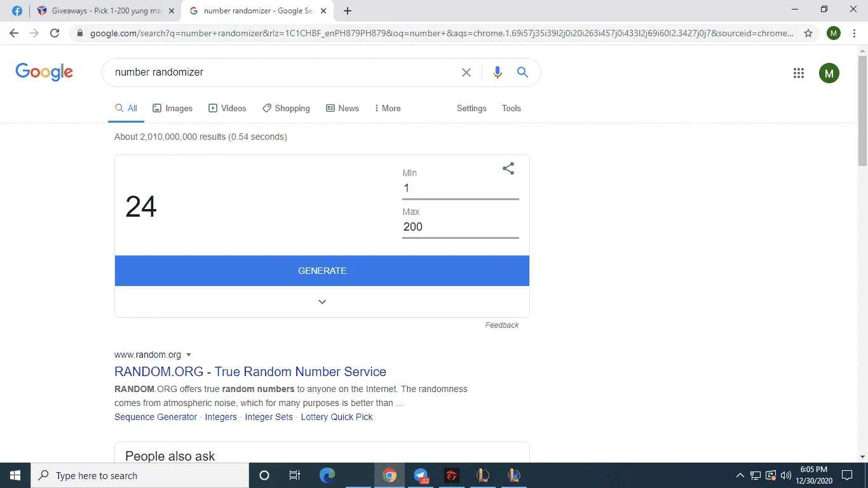868x488 pixels.
Task: Open network status tray icon
Action: (756, 475)
